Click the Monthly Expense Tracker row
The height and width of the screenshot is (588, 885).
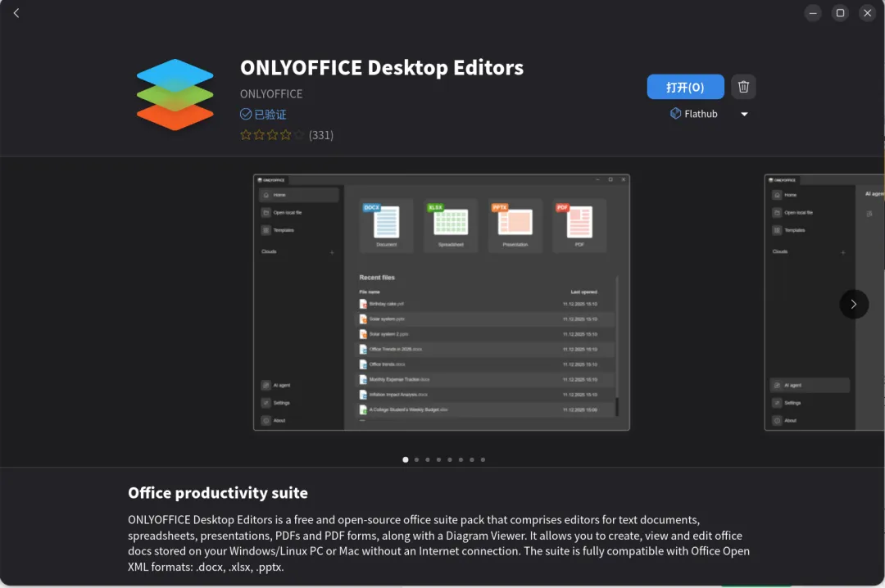(485, 379)
